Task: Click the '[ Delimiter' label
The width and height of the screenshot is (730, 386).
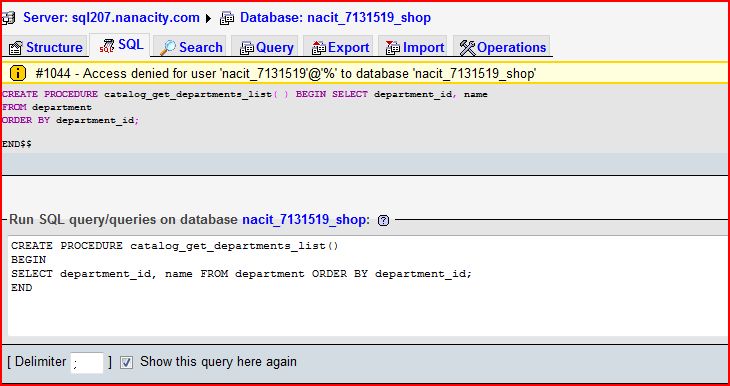Action: tap(37, 362)
